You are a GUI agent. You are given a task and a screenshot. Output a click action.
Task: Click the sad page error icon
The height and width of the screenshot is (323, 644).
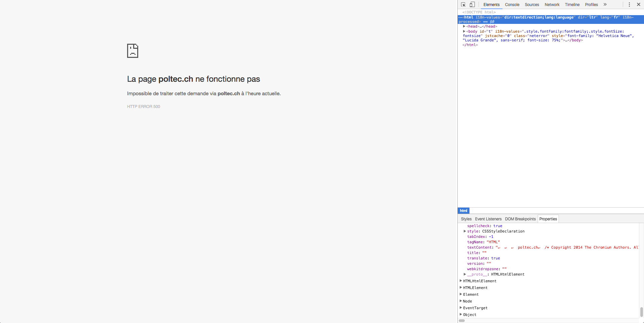(132, 51)
